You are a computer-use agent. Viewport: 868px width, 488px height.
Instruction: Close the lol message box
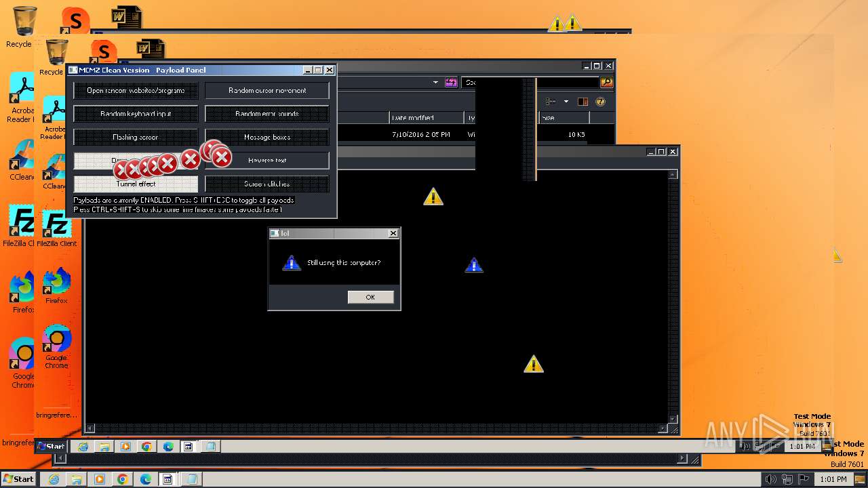393,233
